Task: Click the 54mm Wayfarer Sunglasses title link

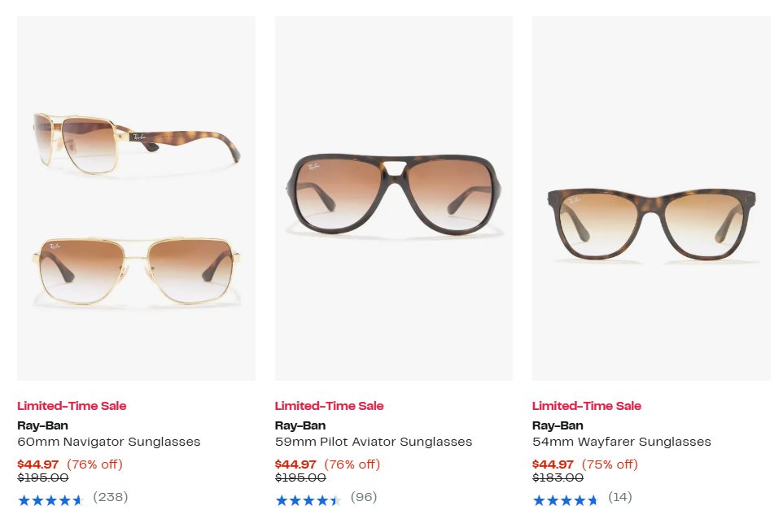Action: click(622, 442)
